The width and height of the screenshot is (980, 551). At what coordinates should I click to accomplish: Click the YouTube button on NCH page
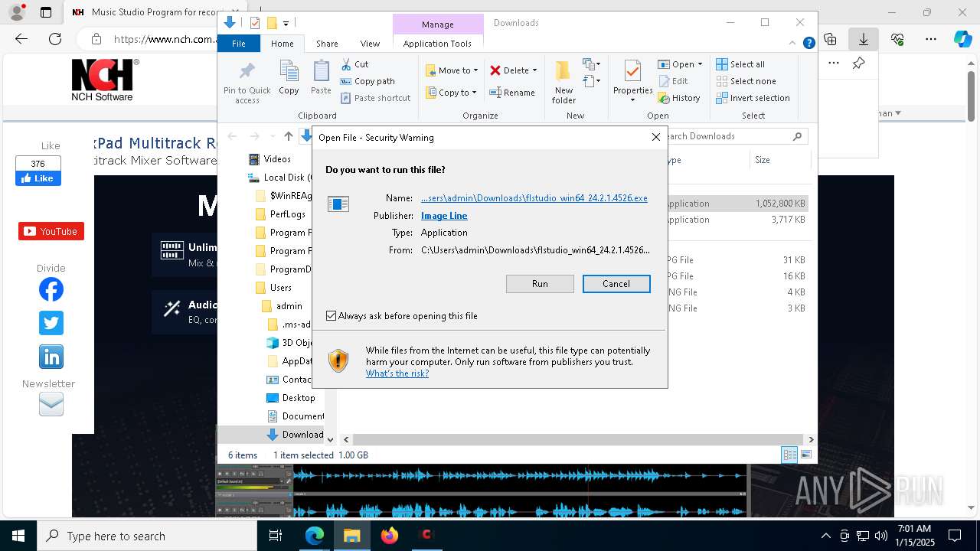coord(51,231)
